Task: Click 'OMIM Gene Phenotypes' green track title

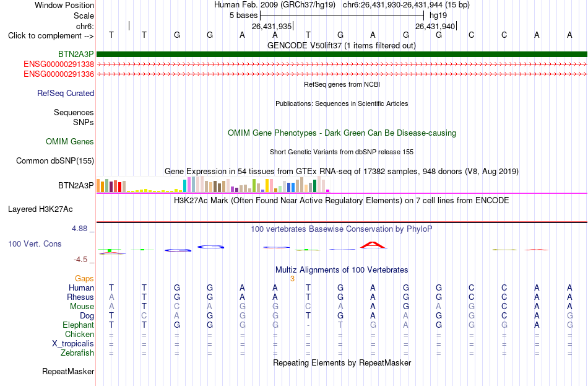Action: [x=342, y=133]
